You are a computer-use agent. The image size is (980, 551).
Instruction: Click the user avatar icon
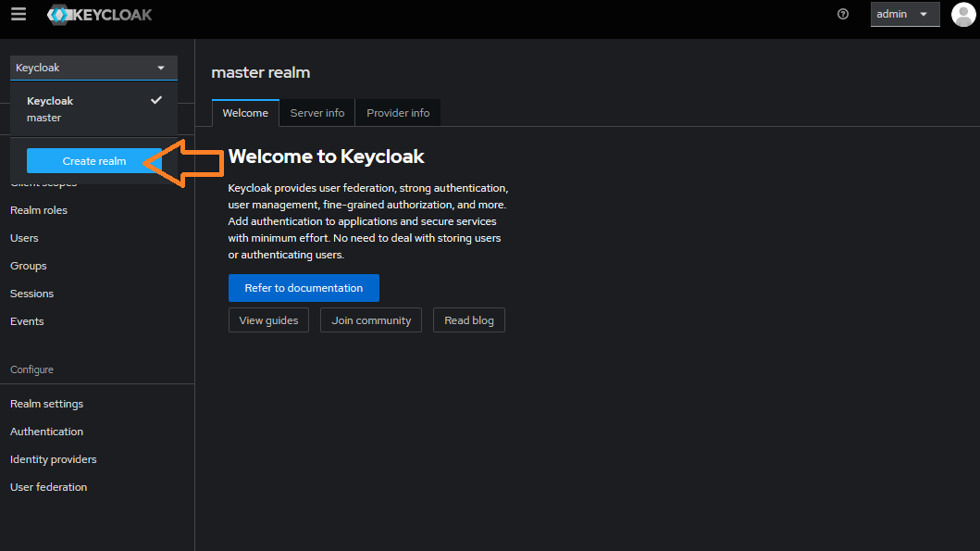962,15
